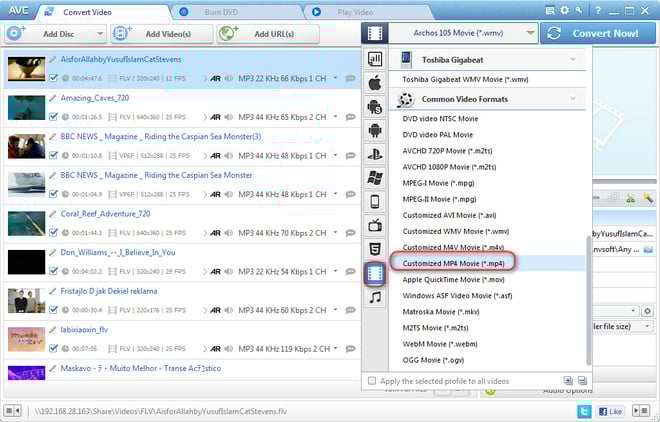Toggle the right panel icon in status bar
The height and width of the screenshot is (422, 660).
641,411
